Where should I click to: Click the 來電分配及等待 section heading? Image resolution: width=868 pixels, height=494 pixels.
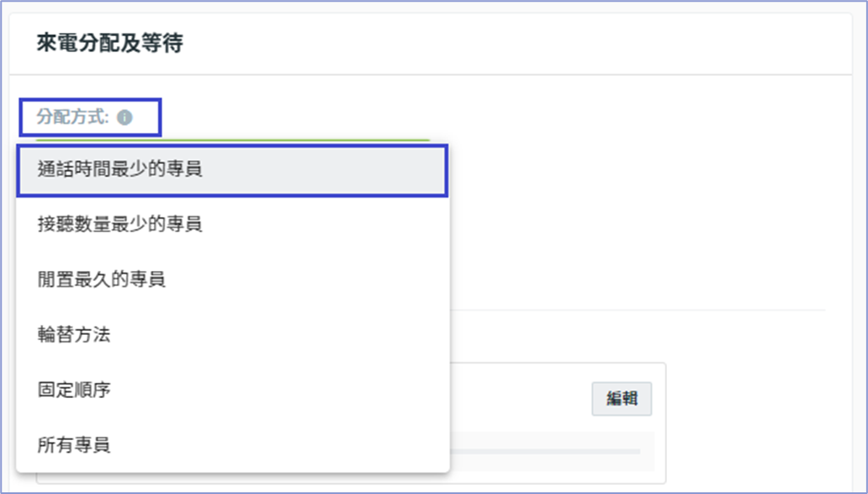[109, 43]
